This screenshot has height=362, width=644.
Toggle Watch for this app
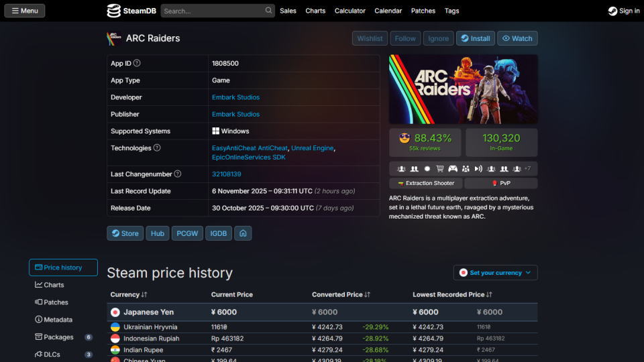click(x=517, y=38)
